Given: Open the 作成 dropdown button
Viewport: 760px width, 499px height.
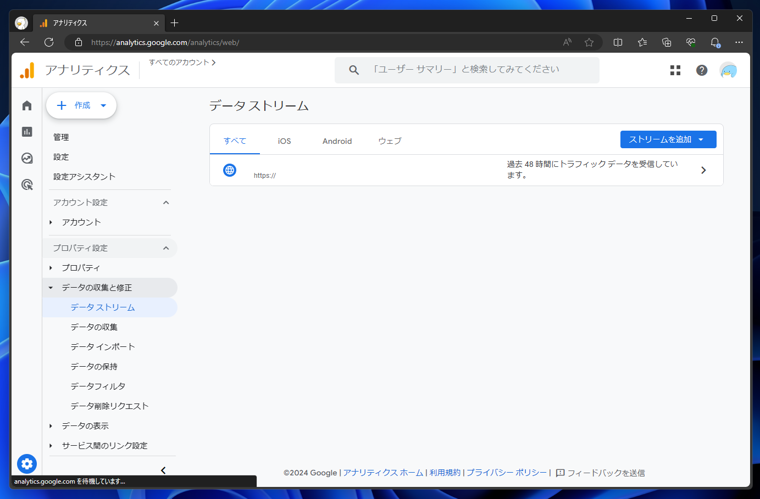Looking at the screenshot, I should [x=81, y=105].
